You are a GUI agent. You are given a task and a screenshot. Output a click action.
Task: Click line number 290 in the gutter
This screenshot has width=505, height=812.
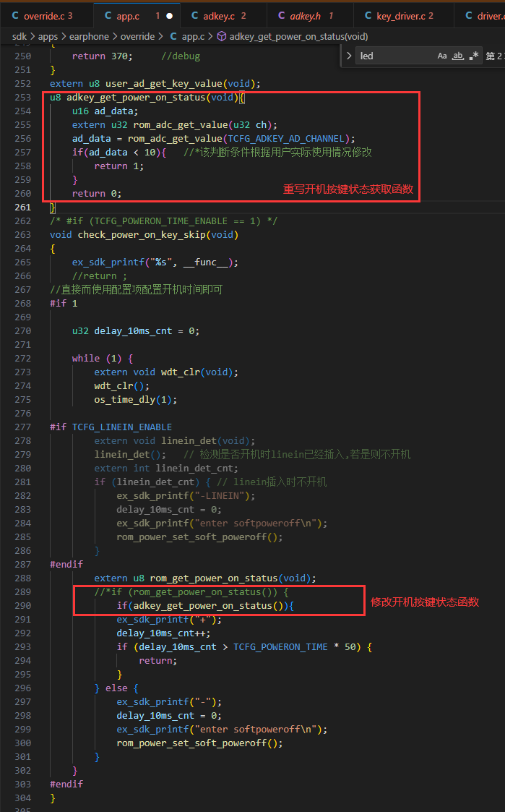pyautogui.click(x=23, y=606)
